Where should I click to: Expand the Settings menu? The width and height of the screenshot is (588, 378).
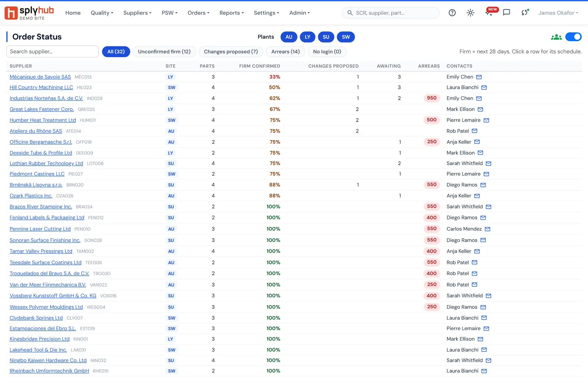266,13
